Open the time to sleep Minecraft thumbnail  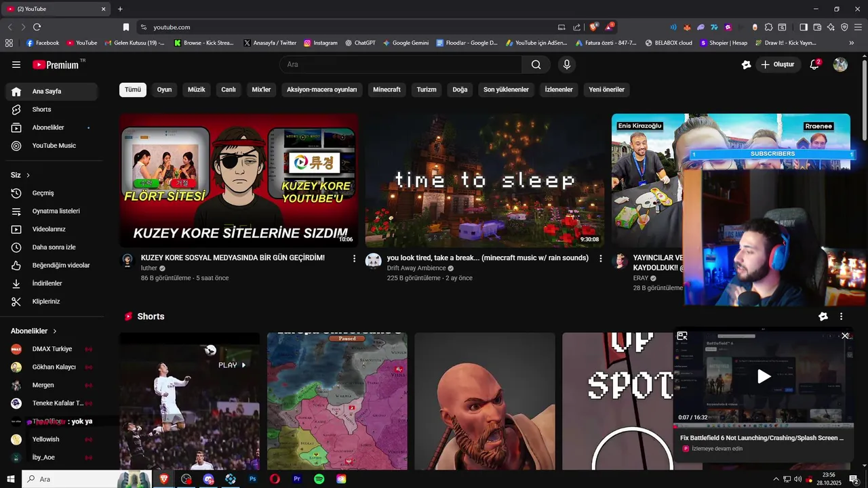tap(485, 180)
